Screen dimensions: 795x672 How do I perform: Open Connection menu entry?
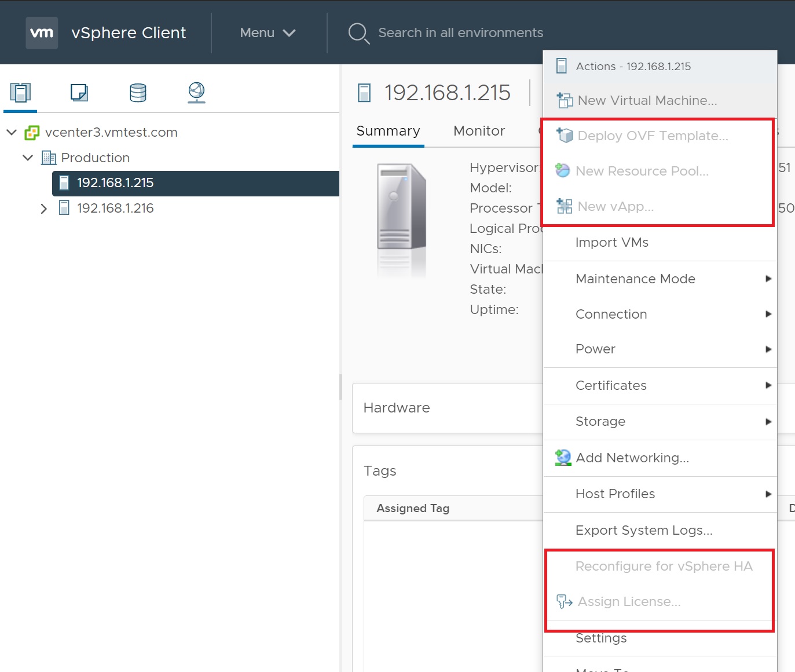pyautogui.click(x=660, y=314)
